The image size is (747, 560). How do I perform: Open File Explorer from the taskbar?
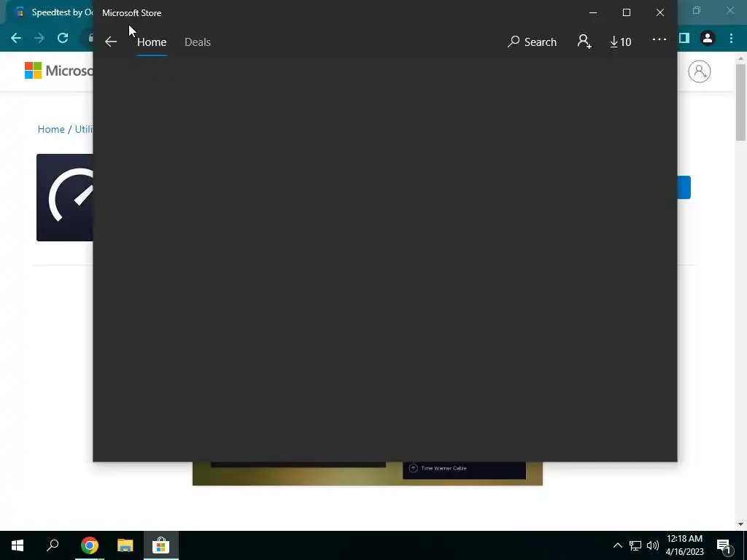[x=125, y=545]
